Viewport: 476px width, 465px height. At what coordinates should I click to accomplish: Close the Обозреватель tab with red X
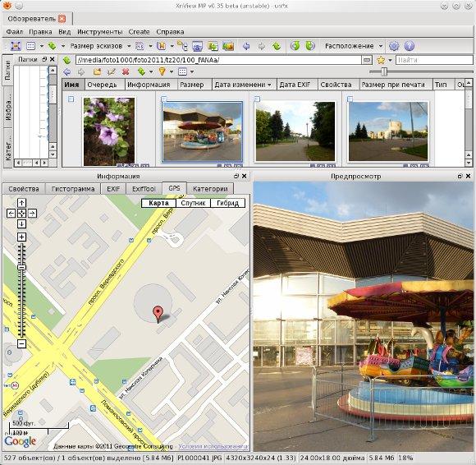coord(62,19)
